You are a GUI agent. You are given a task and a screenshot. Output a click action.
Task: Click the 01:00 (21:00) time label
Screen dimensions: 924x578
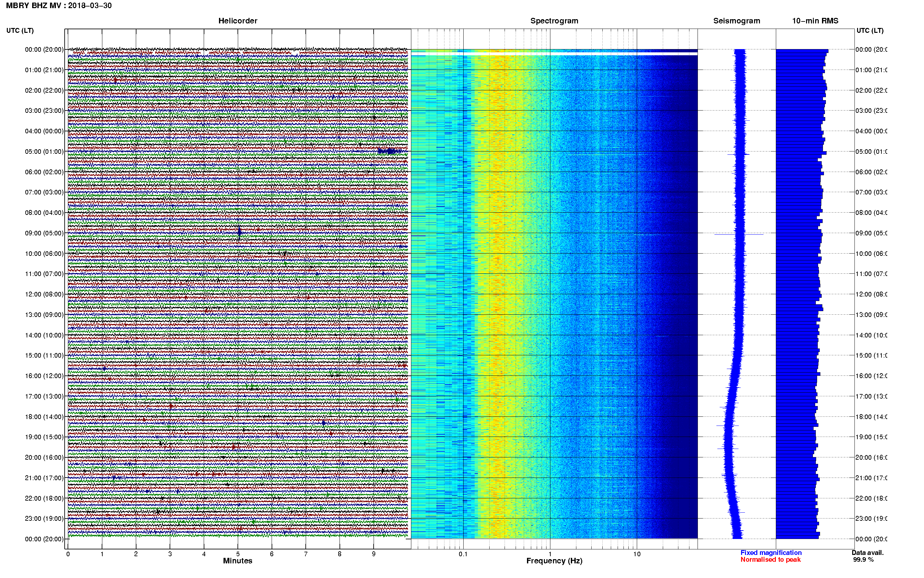44,70
